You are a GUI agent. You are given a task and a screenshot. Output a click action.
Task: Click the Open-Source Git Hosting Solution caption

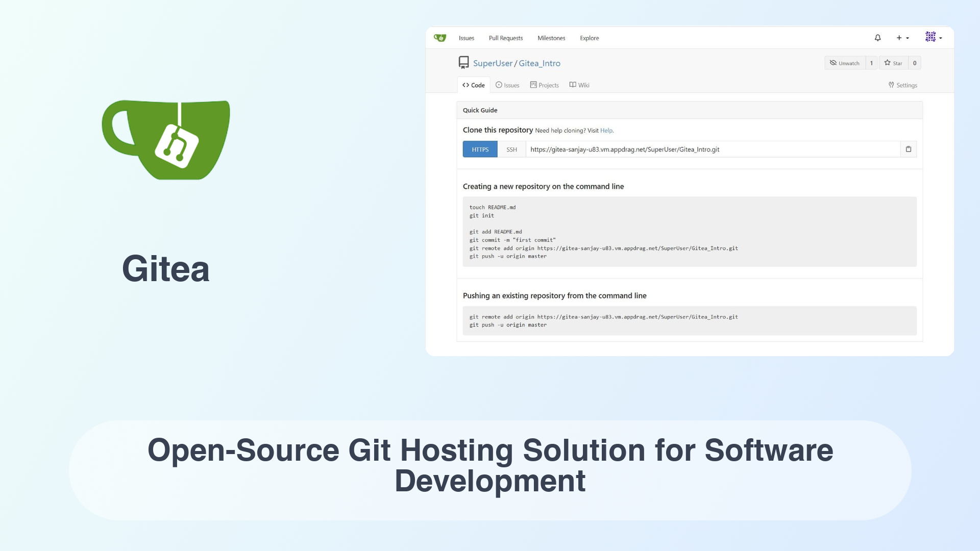coord(490,465)
